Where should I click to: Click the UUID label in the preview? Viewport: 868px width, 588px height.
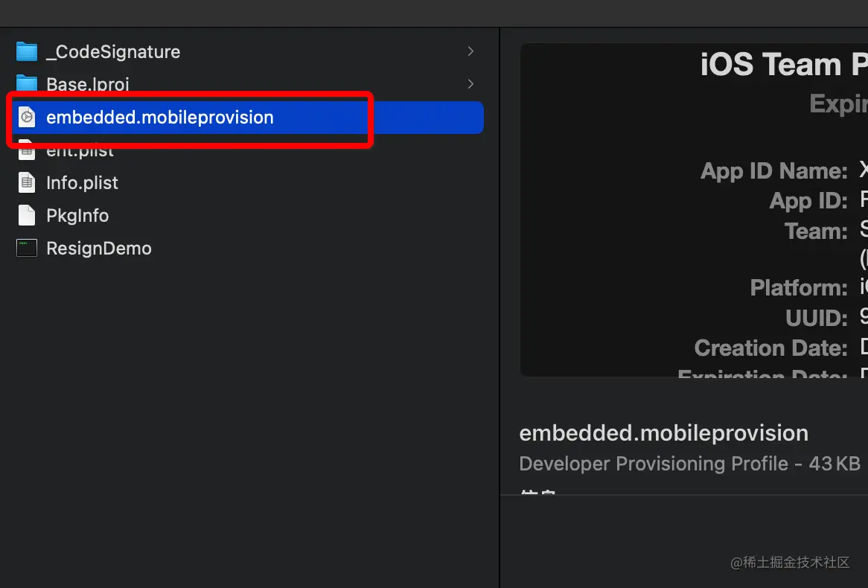(x=816, y=319)
